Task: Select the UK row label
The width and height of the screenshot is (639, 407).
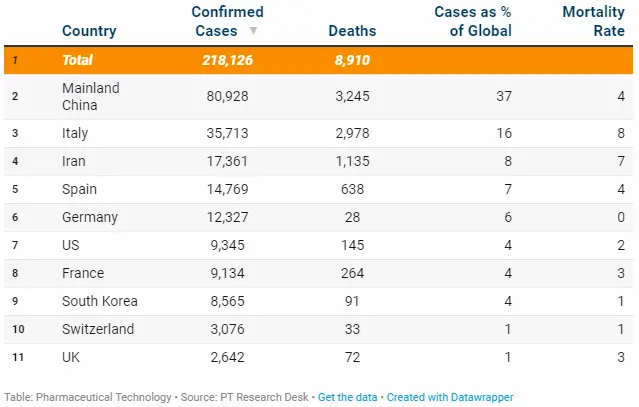Action: (71, 357)
